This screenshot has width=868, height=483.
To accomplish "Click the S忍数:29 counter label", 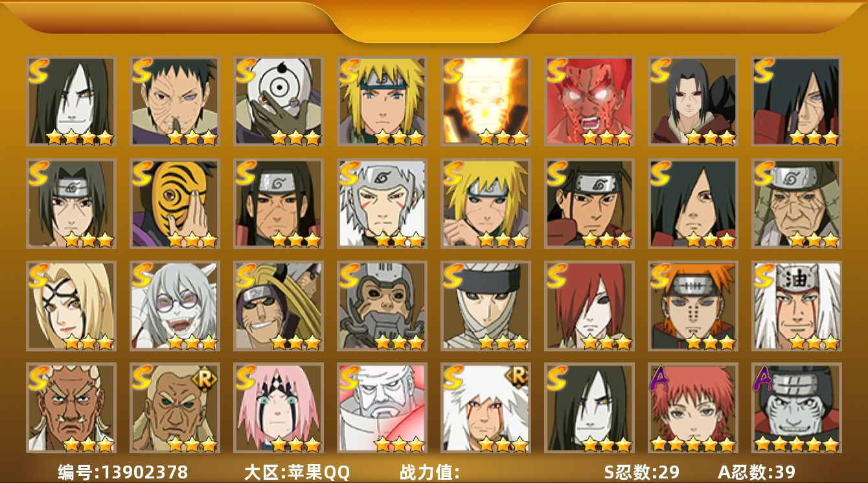I will (641, 471).
